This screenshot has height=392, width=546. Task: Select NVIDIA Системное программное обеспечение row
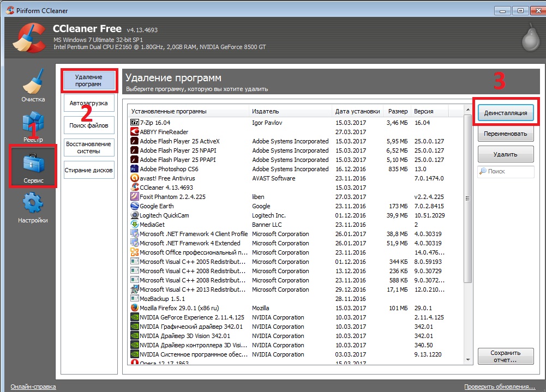295,354
